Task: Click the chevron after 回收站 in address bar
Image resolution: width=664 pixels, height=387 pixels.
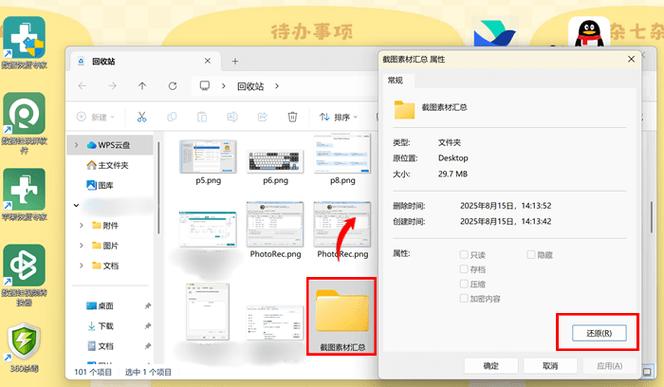Action: (277, 86)
